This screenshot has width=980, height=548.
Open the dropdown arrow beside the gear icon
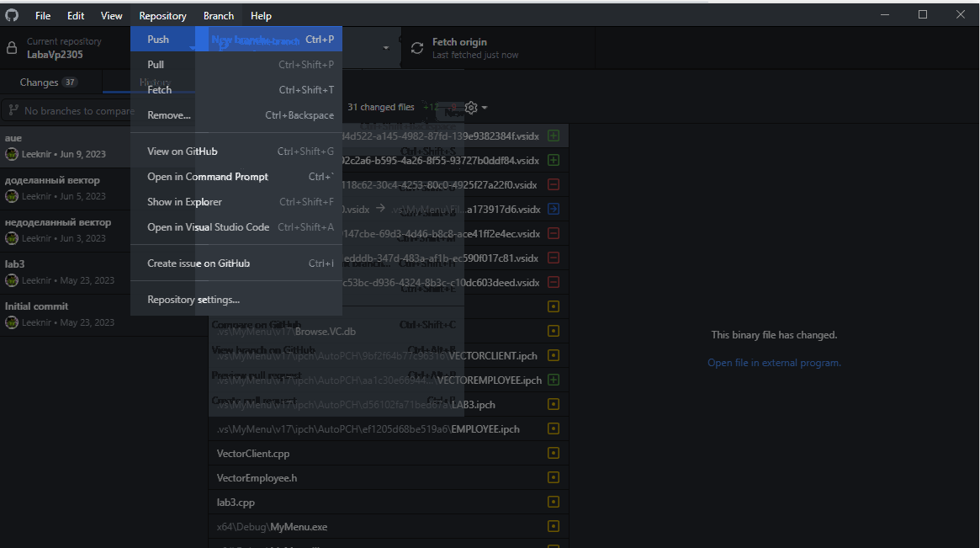tap(485, 108)
